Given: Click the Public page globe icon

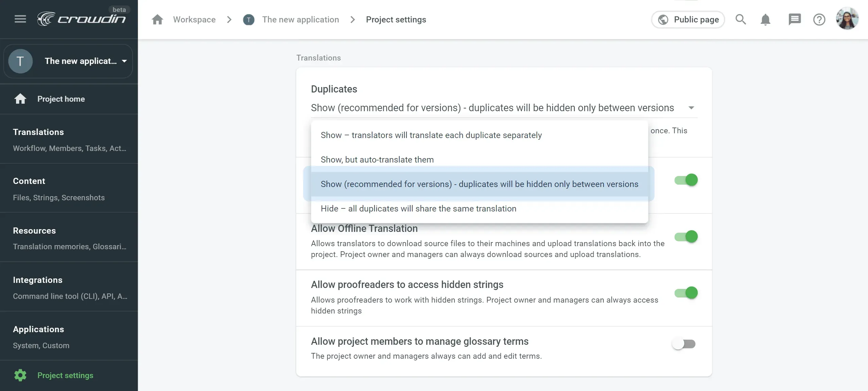Looking at the screenshot, I should [664, 19].
